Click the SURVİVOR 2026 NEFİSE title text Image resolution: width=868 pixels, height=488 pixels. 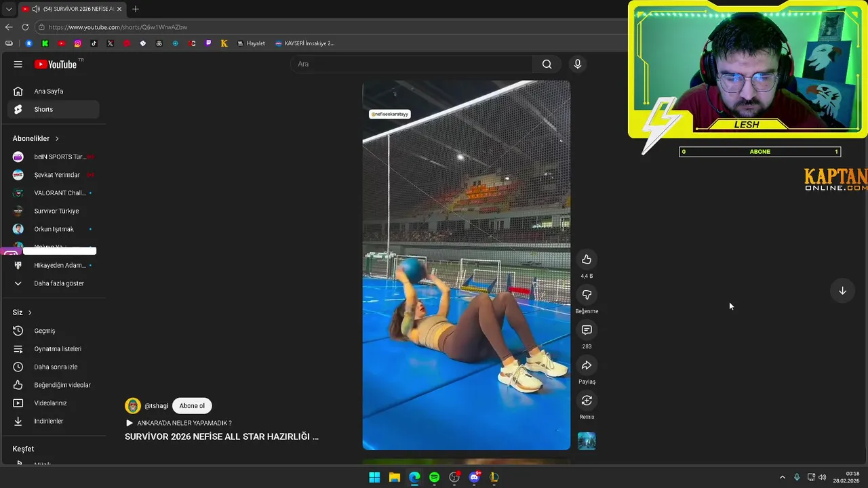(x=222, y=436)
